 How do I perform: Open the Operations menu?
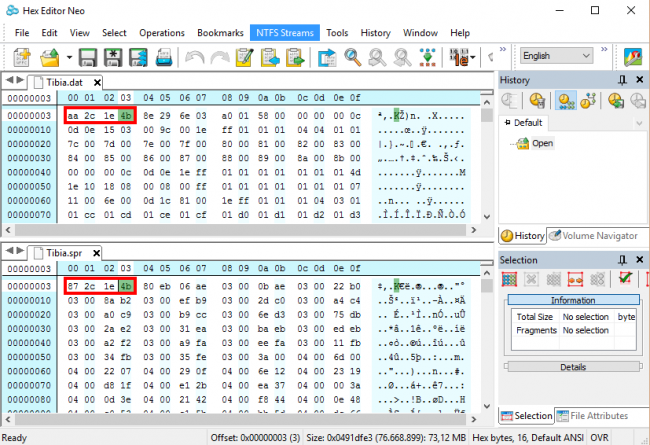[x=162, y=33]
